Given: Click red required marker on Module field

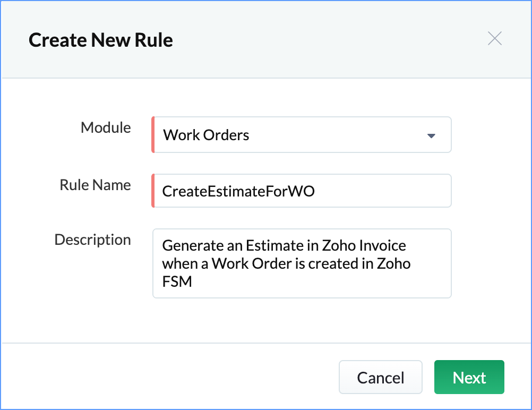Looking at the screenshot, I should coord(153,135).
